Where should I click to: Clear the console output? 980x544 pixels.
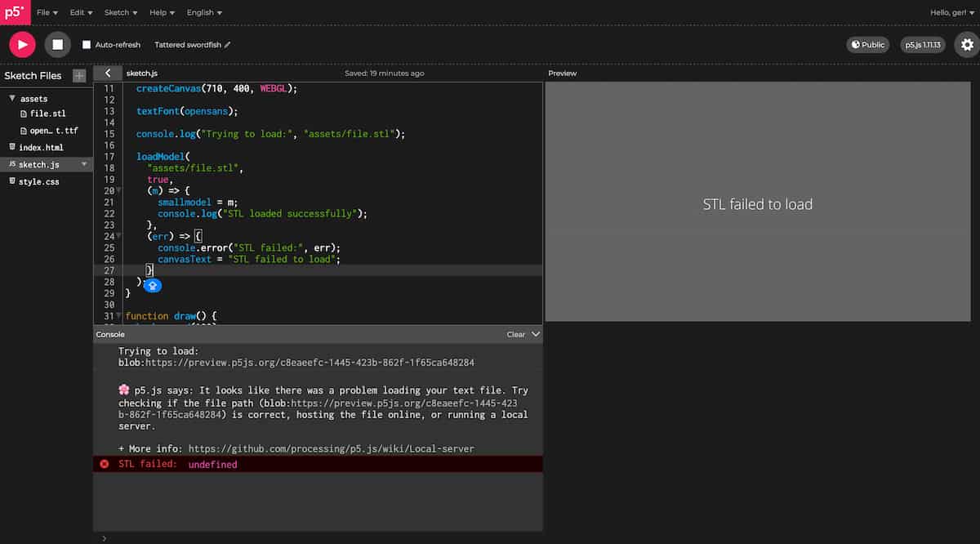point(515,335)
